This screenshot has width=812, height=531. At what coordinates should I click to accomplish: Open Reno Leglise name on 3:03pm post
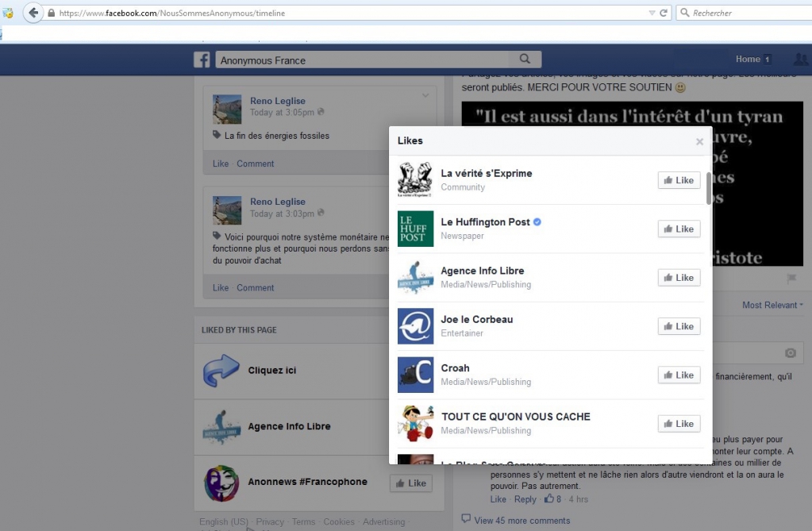pyautogui.click(x=278, y=202)
